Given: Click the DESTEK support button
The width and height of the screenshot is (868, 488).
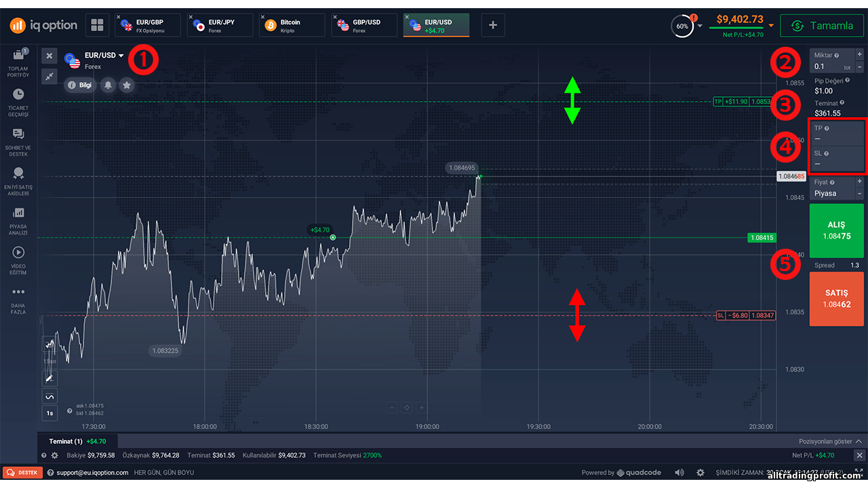Looking at the screenshot, I should [22, 472].
